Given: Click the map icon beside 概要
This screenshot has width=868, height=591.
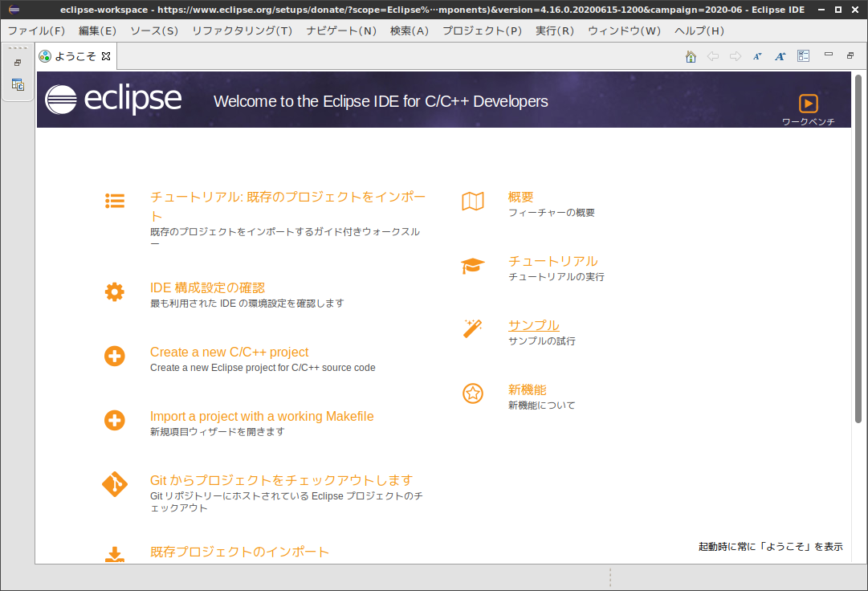Looking at the screenshot, I should pos(473,201).
